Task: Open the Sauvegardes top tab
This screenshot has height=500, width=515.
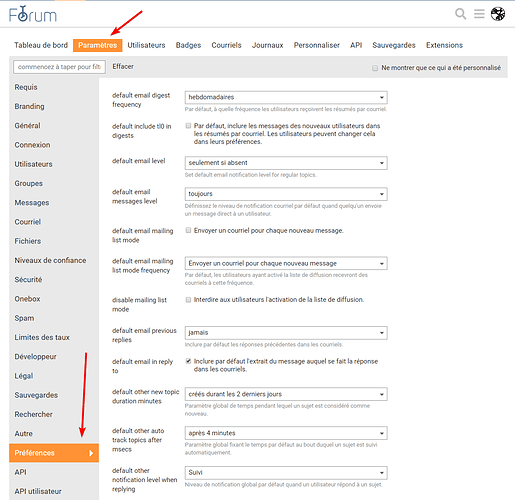Action: coord(394,45)
